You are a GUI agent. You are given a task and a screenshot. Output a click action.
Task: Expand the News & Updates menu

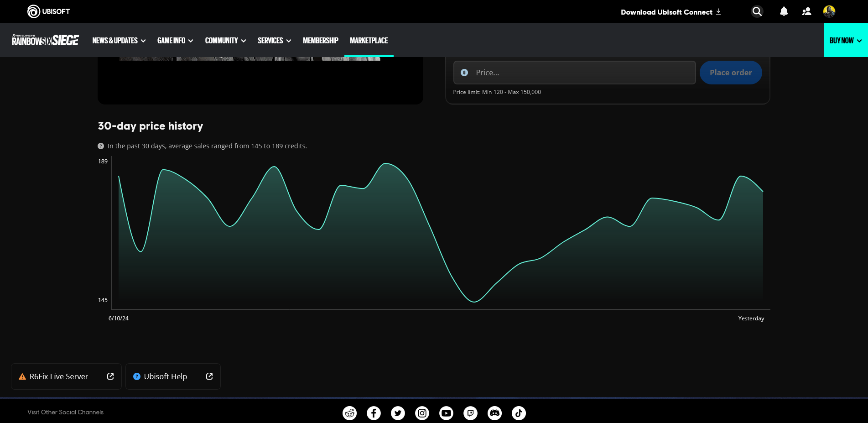(119, 41)
